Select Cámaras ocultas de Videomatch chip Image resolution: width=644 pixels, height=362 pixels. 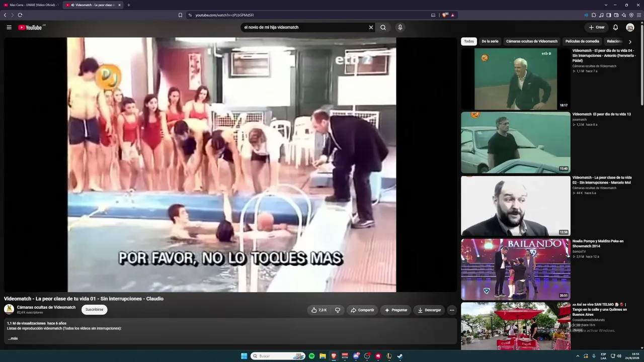[532, 41]
